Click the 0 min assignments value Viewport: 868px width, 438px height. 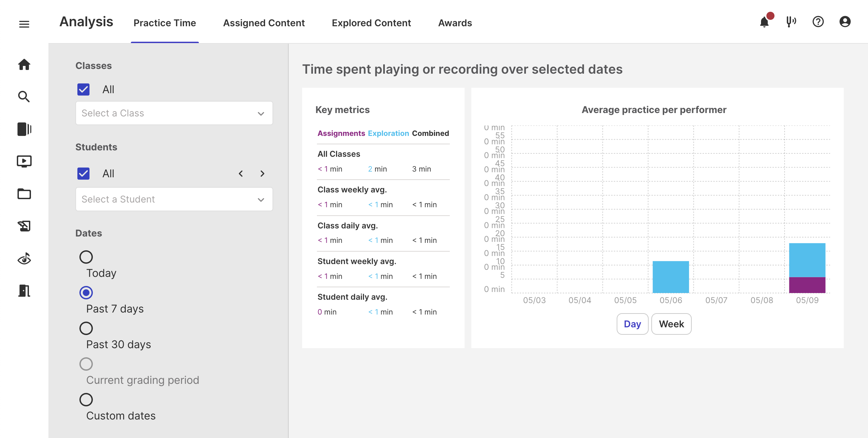click(327, 312)
